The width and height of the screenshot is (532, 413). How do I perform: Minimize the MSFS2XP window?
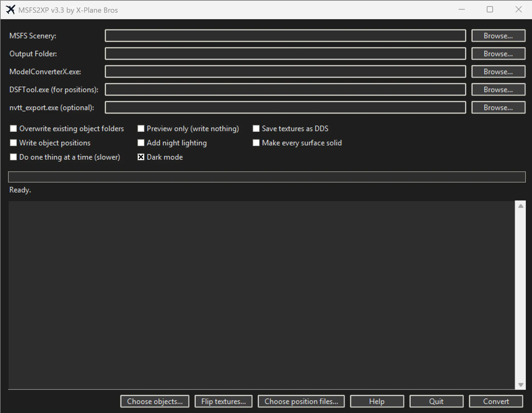tap(462, 10)
